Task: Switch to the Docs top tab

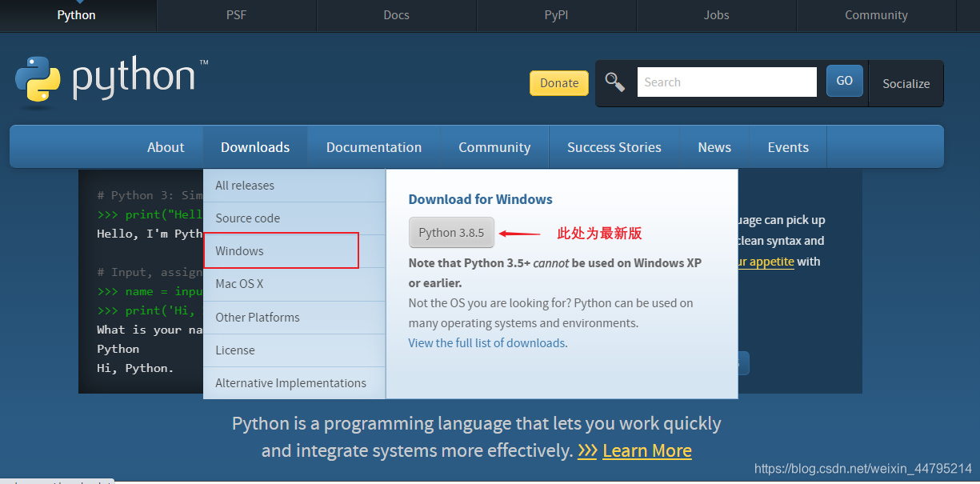Action: 397,15
